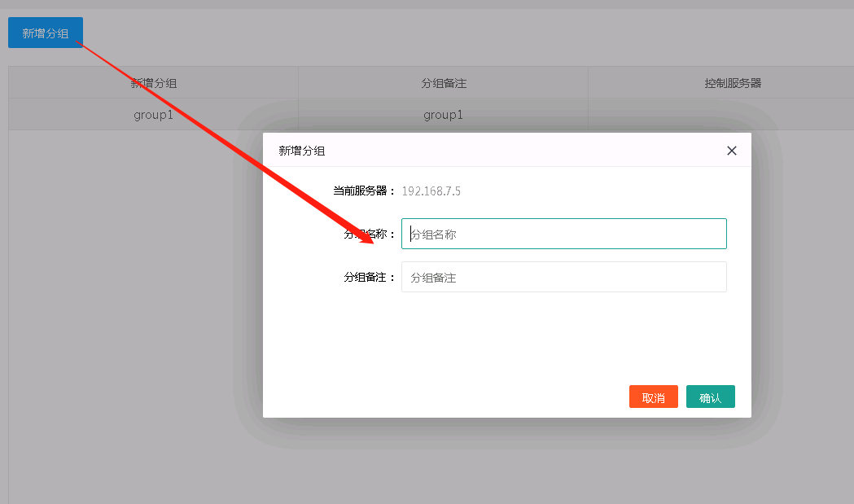Focus the 分组备注 input field
Screen dimensions: 854x504
(563, 277)
